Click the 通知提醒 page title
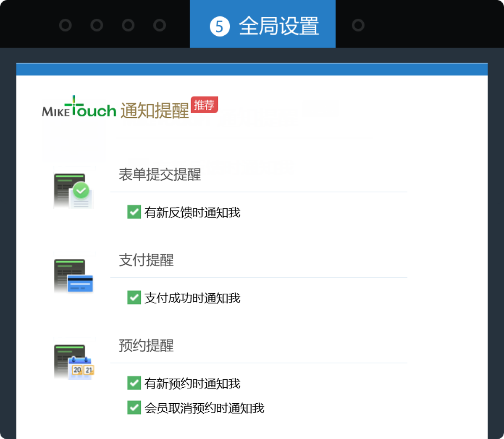 155,111
